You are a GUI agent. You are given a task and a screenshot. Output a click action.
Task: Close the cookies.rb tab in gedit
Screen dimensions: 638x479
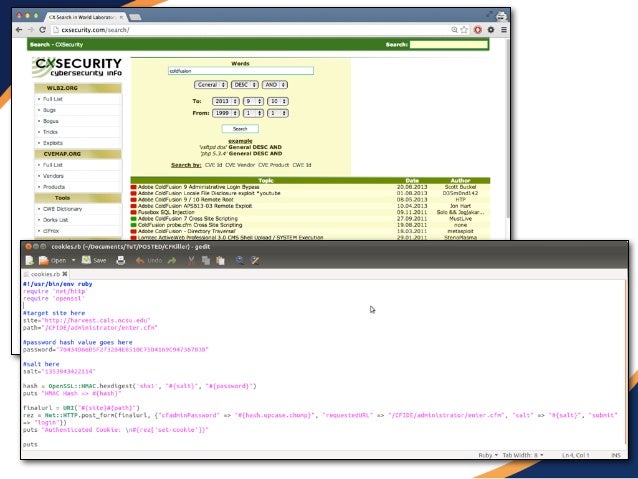pyautogui.click(x=65, y=274)
